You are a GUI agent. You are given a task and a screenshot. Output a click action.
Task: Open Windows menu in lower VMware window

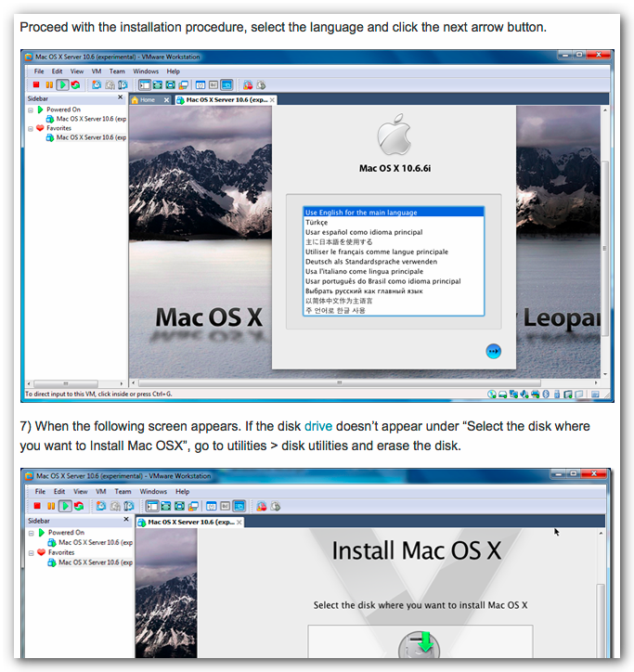[x=153, y=492]
